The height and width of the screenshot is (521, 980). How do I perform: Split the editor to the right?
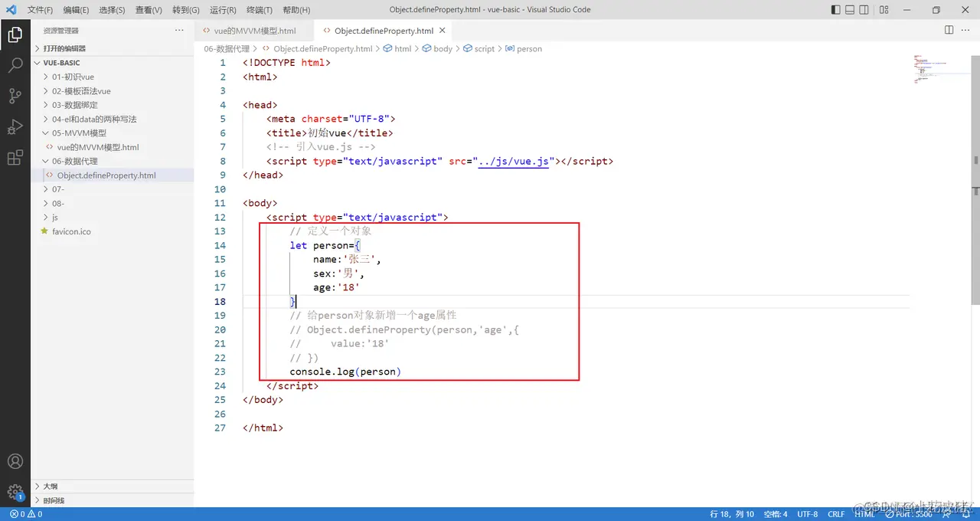pyautogui.click(x=949, y=30)
